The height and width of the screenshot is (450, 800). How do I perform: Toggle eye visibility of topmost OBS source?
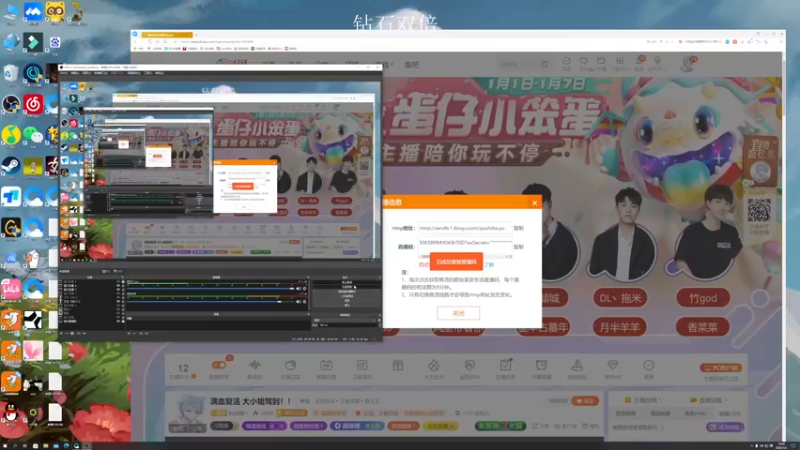pyautogui.click(x=118, y=281)
